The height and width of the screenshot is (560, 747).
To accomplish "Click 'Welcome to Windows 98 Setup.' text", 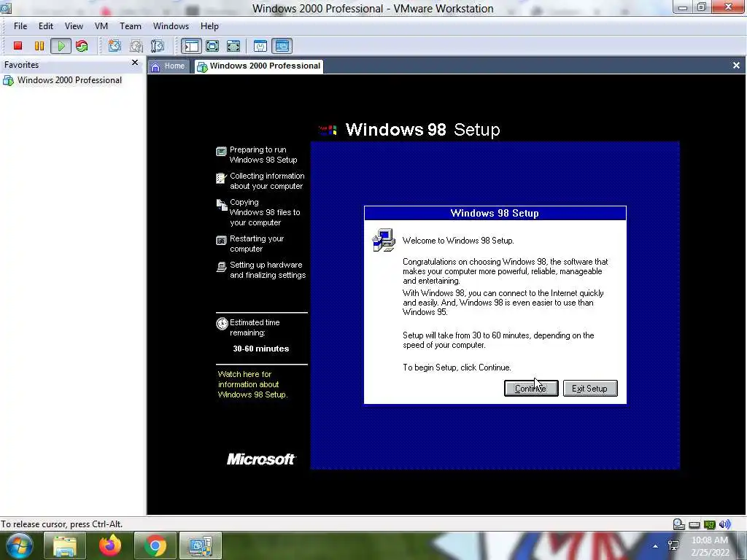I will (x=458, y=241).
